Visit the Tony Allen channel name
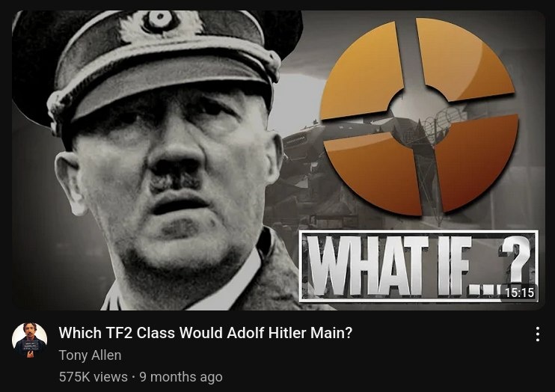 point(91,355)
